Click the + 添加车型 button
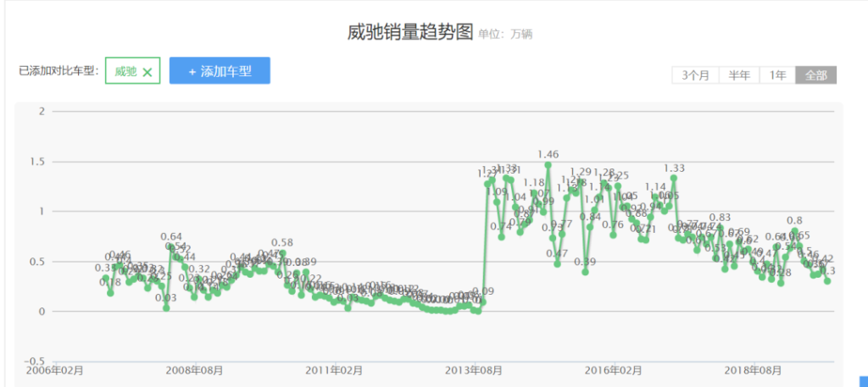Image resolution: width=868 pixels, height=387 pixels. point(220,71)
